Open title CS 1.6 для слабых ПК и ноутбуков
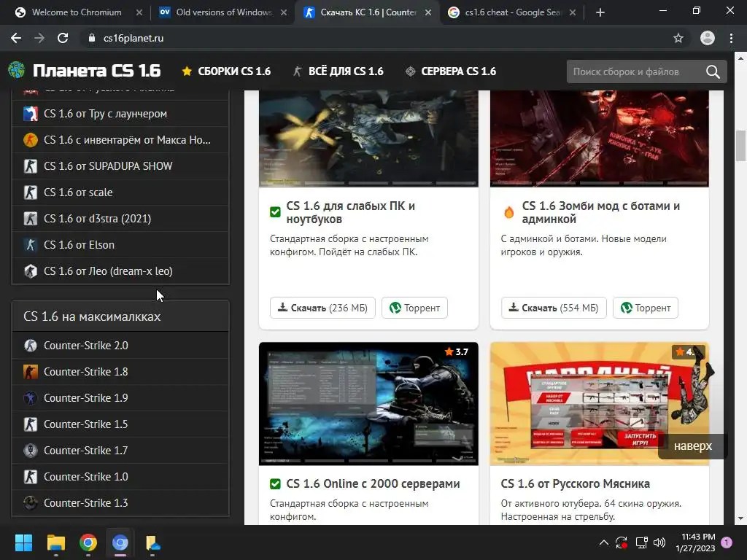The height and width of the screenshot is (560, 747). pyautogui.click(x=351, y=212)
